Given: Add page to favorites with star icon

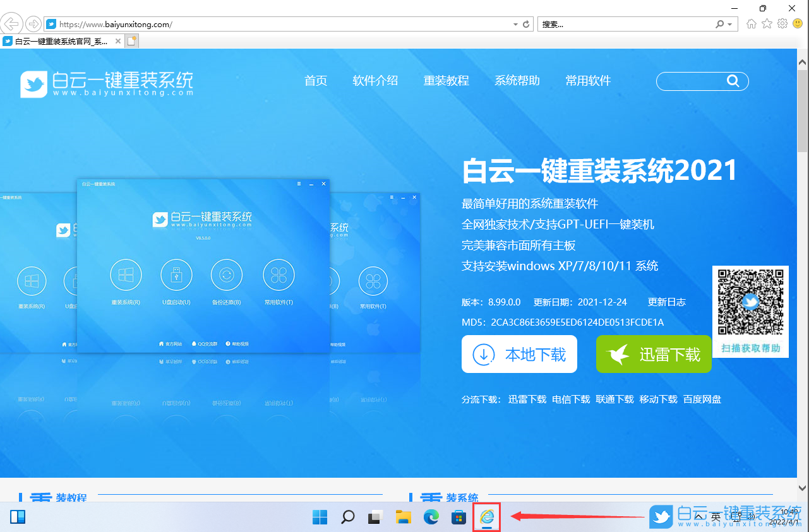Looking at the screenshot, I should coord(767,23).
